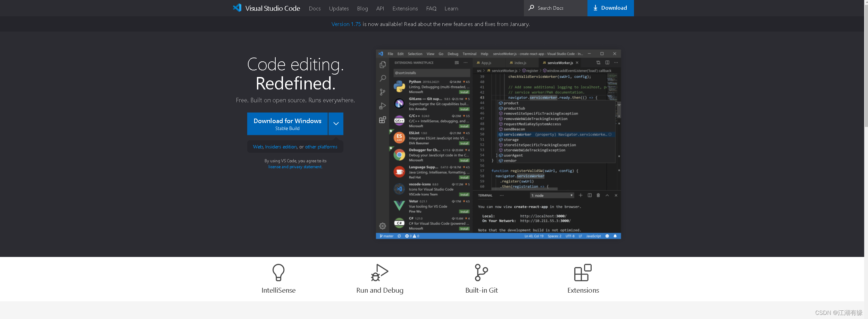
Task: Click the IntelliSense lightbulb icon
Action: point(278,273)
